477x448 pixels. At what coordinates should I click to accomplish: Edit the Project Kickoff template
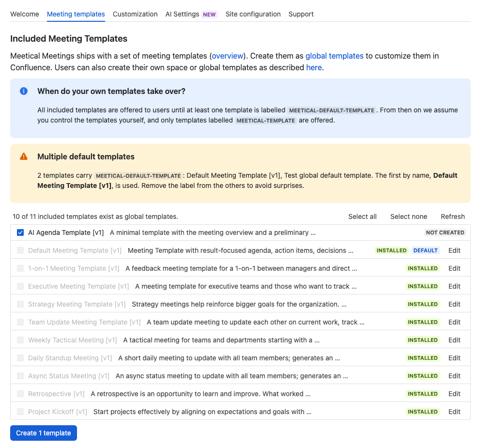coord(455,412)
